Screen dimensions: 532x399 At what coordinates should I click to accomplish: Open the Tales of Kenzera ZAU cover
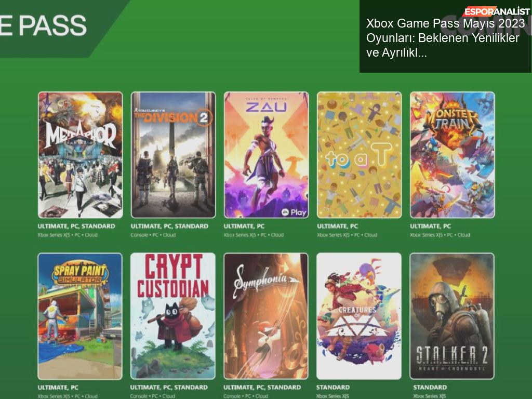point(267,155)
